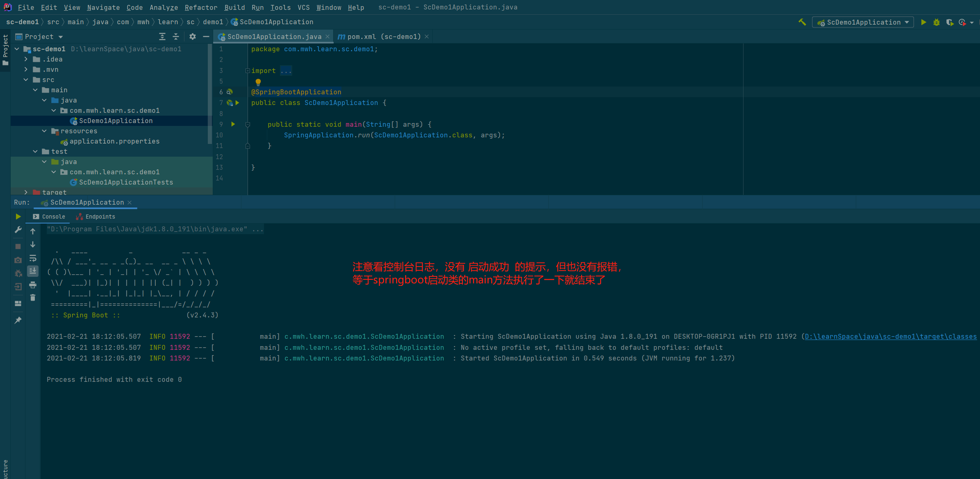The width and height of the screenshot is (980, 479).
Task: Select application.properties in the project tree
Action: tap(114, 141)
